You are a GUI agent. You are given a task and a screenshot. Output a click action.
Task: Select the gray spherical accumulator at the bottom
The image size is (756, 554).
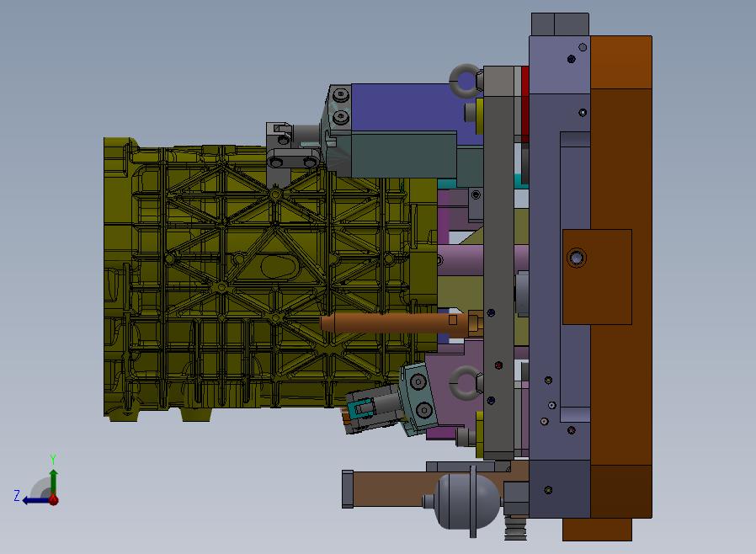pos(466,502)
